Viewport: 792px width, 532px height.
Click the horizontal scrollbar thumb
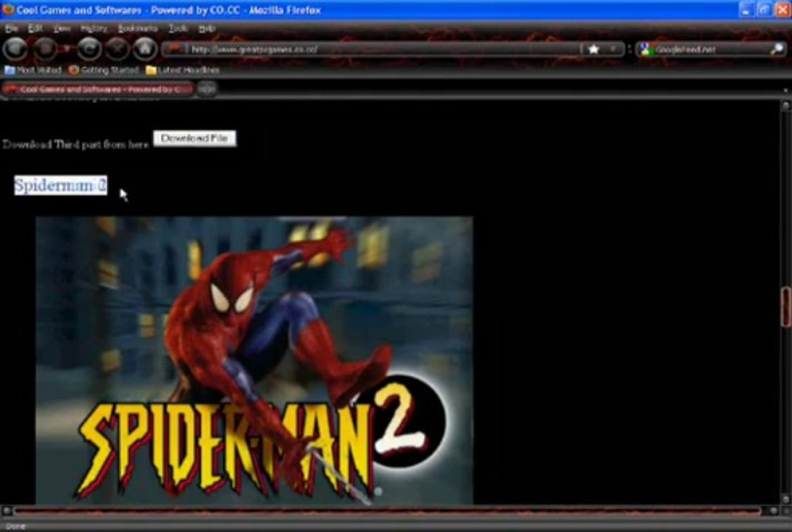click(x=387, y=511)
